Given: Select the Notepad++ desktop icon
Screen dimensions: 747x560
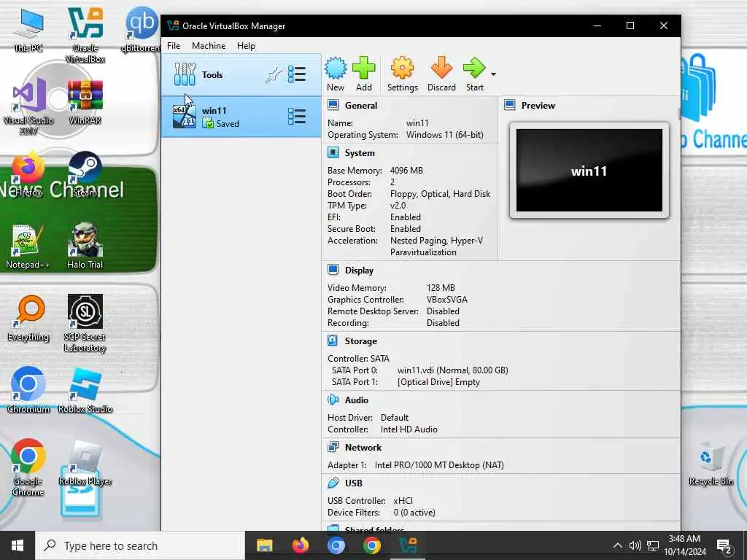Looking at the screenshot, I should 28,246.
